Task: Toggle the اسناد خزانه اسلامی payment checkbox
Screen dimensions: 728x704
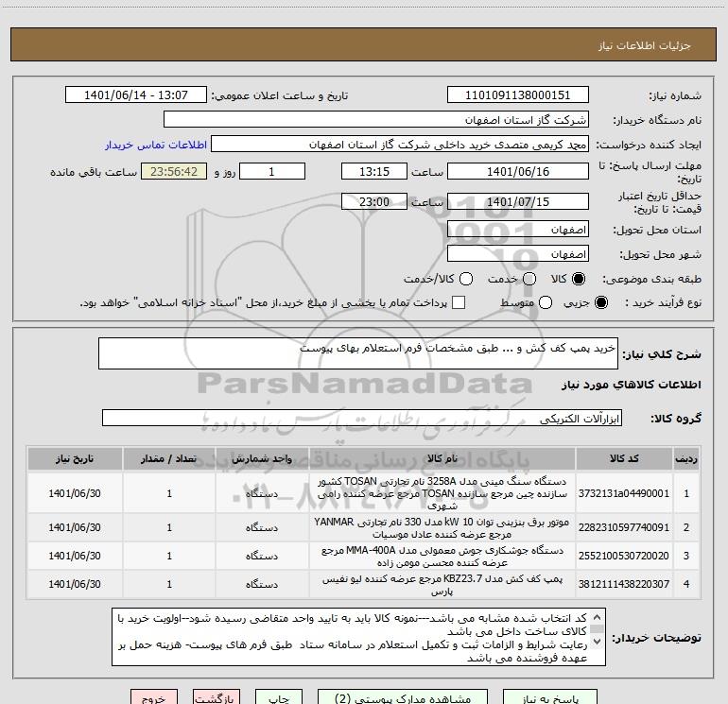Action: [459, 302]
